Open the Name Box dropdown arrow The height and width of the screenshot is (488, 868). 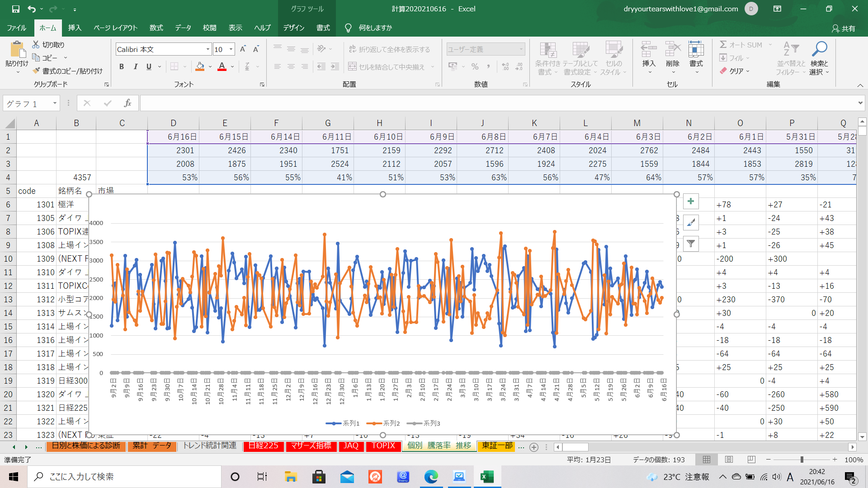point(55,103)
